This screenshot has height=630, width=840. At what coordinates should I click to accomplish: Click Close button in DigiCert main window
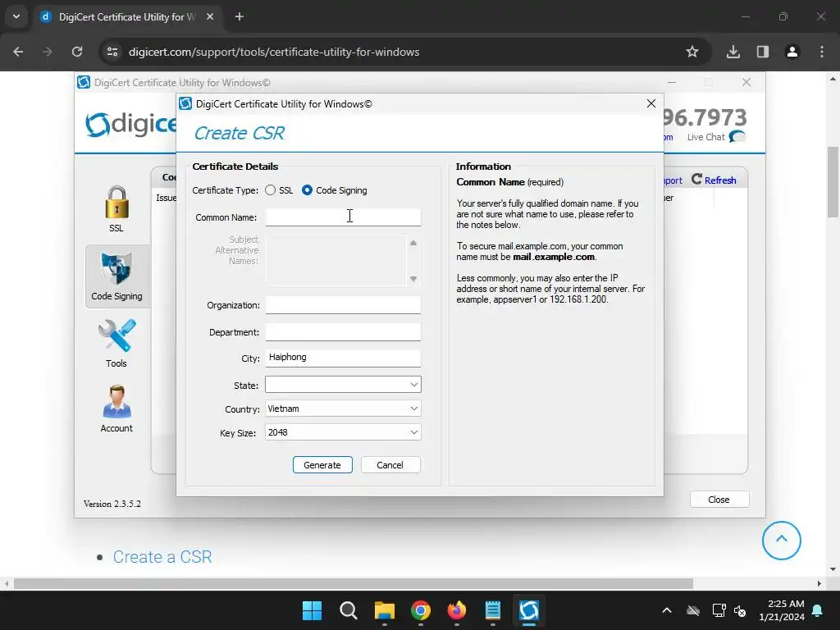point(719,500)
